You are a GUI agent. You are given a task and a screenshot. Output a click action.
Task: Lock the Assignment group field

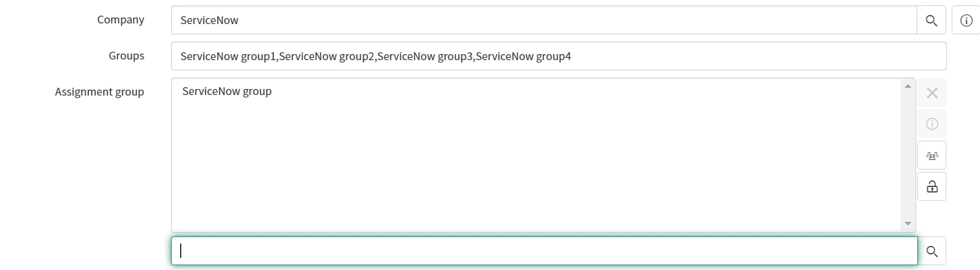[x=932, y=187]
